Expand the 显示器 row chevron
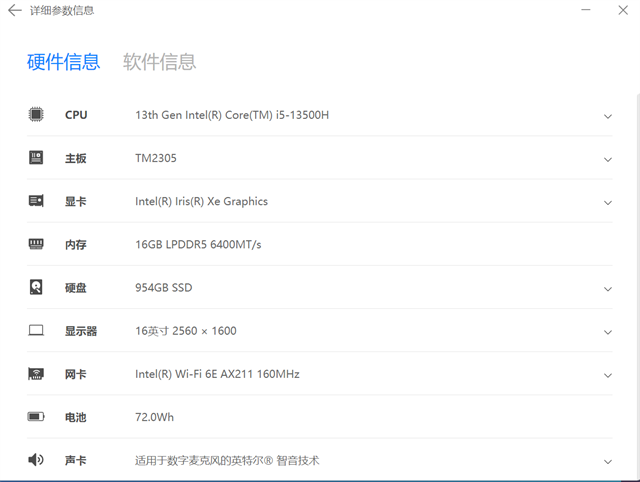 [x=608, y=332]
